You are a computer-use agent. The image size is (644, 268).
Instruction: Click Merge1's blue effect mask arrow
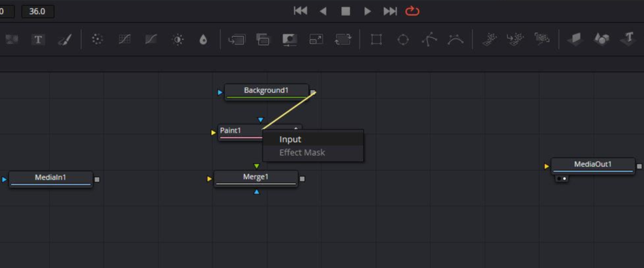click(x=257, y=192)
